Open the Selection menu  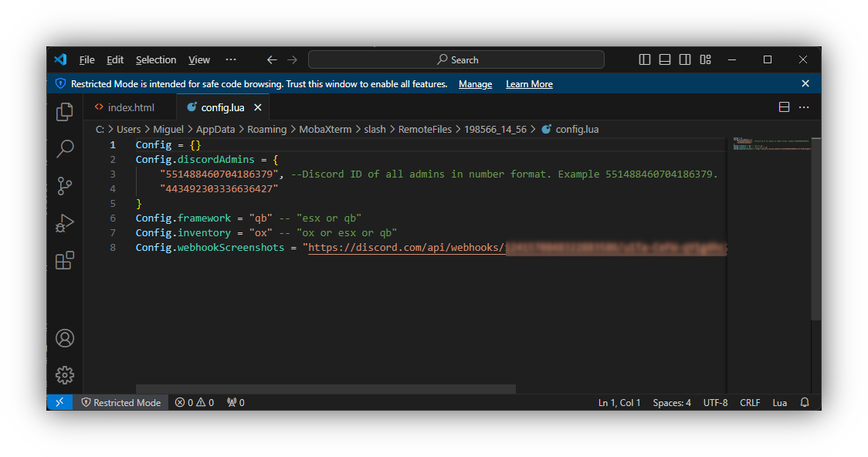coord(156,59)
